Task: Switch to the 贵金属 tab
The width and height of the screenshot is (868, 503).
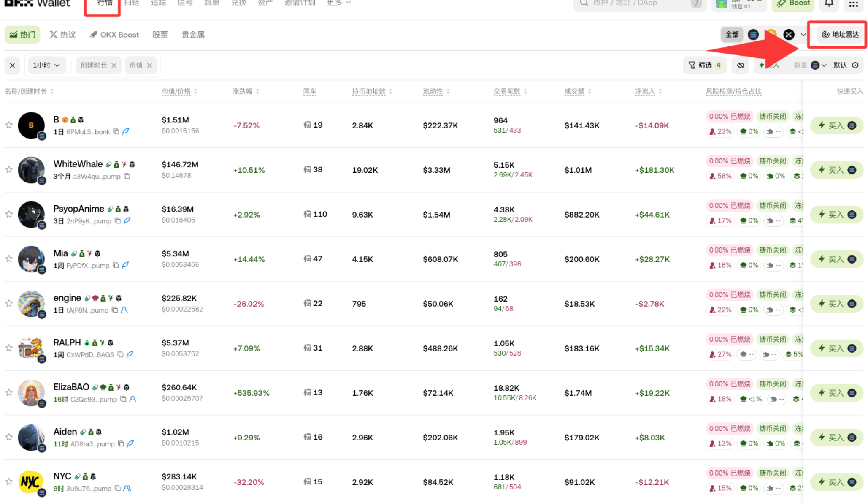Action: click(193, 35)
